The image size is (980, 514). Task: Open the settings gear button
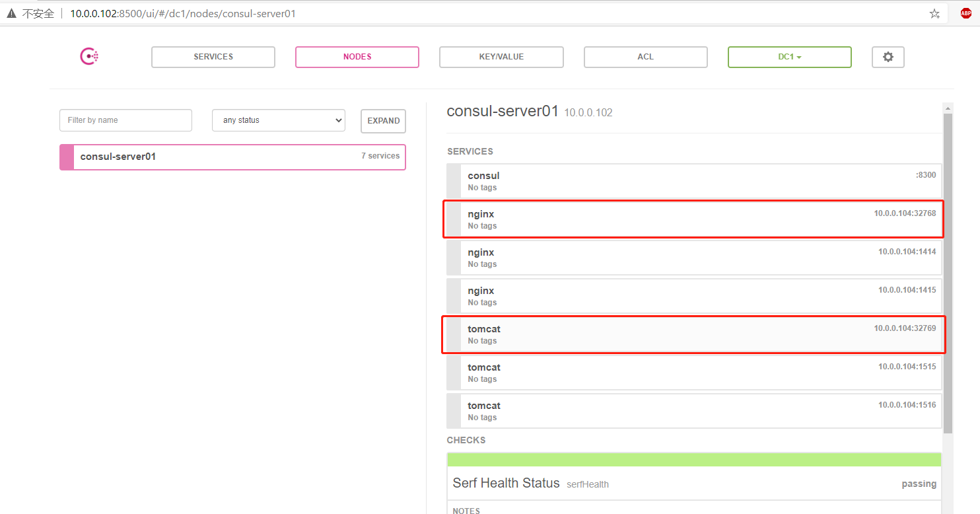point(888,57)
